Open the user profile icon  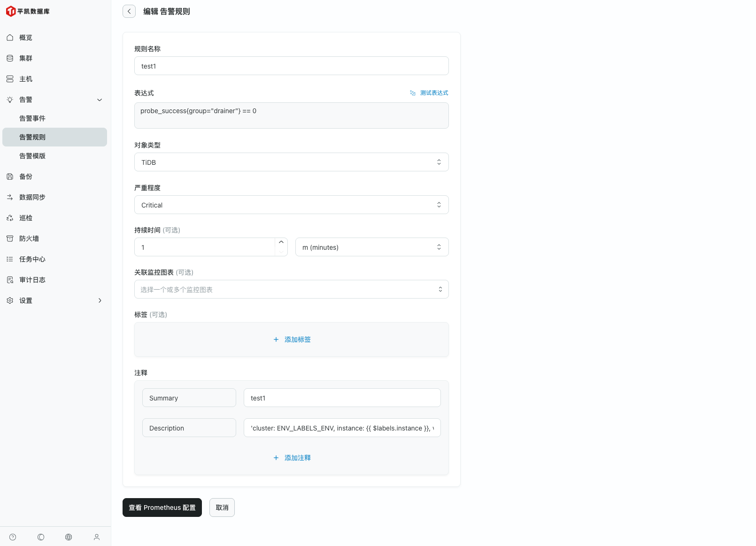(x=97, y=537)
